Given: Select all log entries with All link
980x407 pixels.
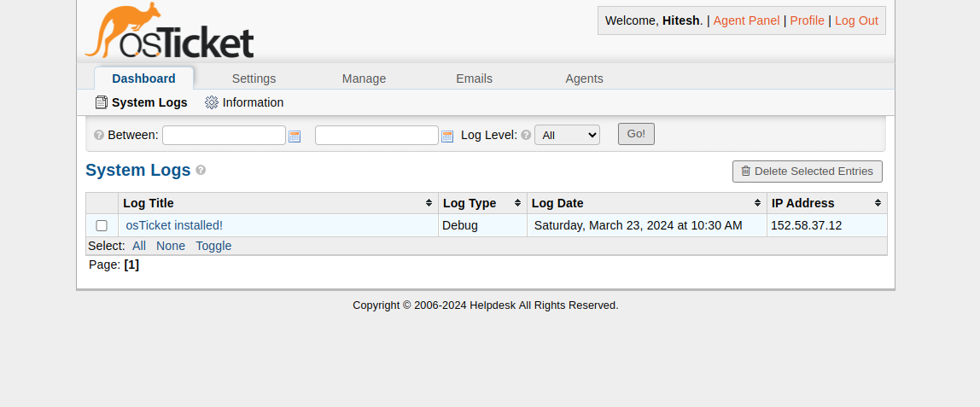Looking at the screenshot, I should [139, 246].
